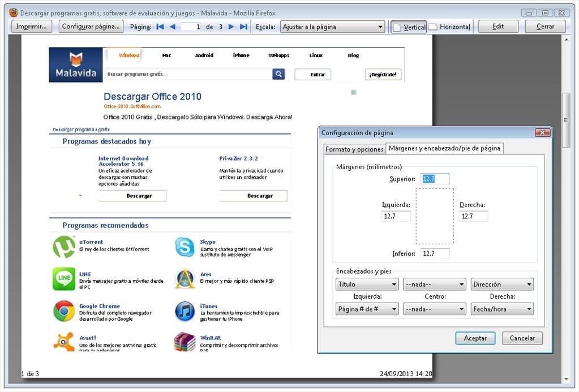Click the Edit button in toolbar

pos(498,27)
